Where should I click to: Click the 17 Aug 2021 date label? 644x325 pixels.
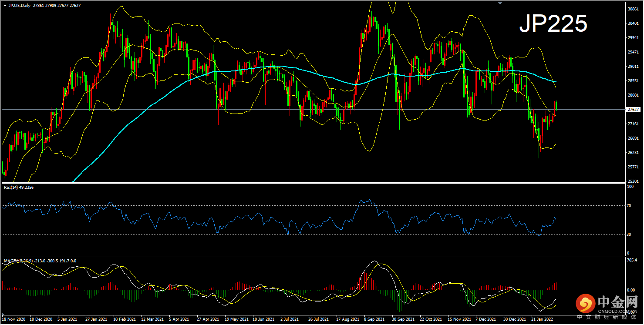pyautogui.click(x=347, y=319)
